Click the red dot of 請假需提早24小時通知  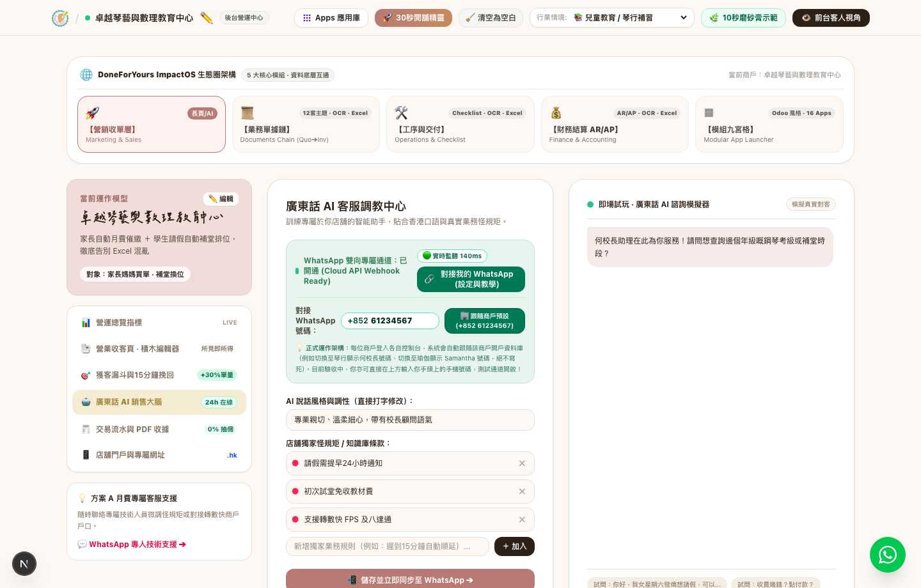[295, 463]
